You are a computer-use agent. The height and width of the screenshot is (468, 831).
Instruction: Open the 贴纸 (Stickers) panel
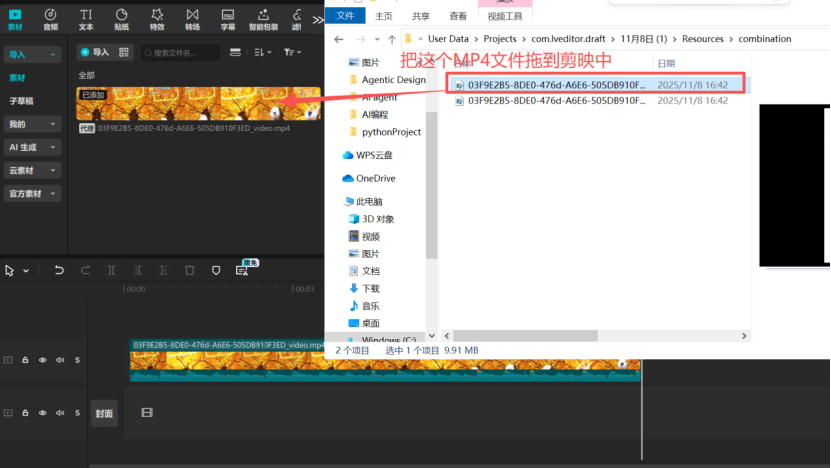[x=121, y=18]
